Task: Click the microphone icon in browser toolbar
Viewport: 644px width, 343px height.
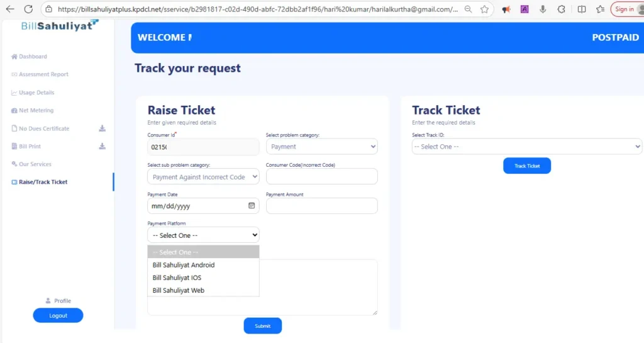Action: [542, 9]
